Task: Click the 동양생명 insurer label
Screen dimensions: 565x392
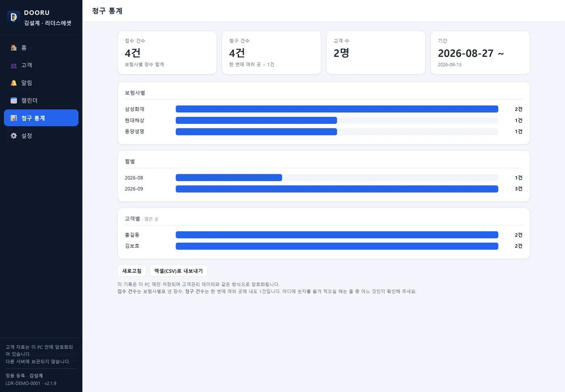Action: tap(135, 131)
